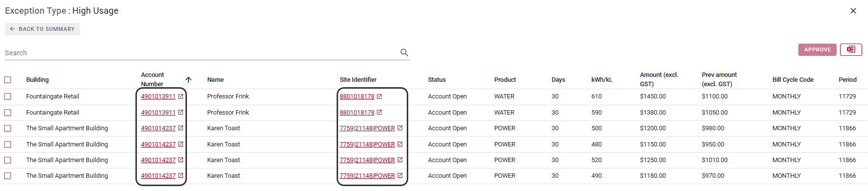Viewport: 868px width, 191px height.
Task: Click the Account Number column header text
Action: 153,79
